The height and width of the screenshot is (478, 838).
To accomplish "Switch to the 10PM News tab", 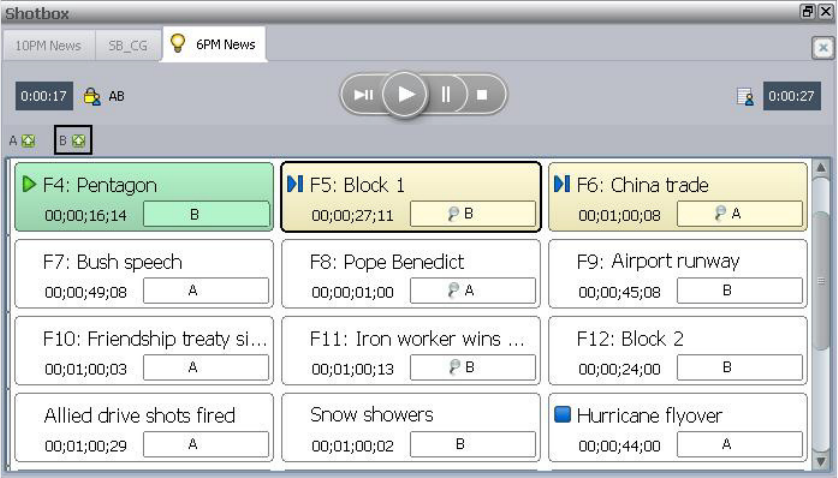I will [48, 45].
